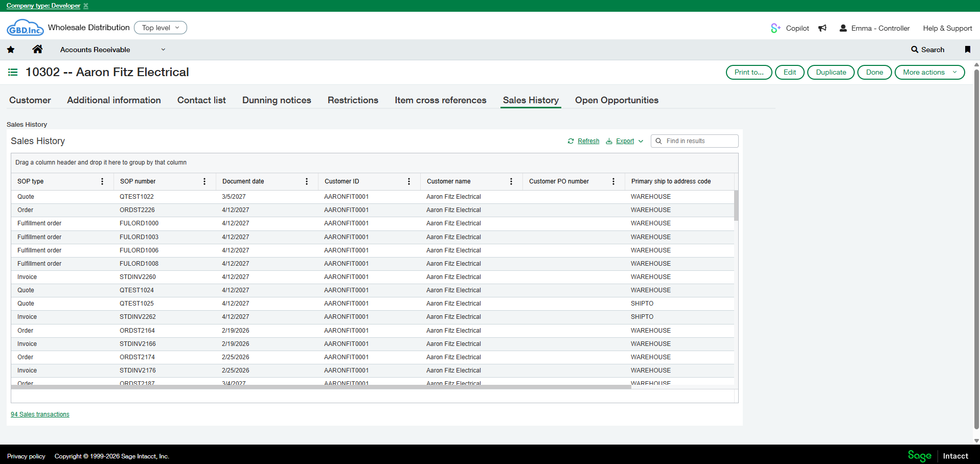The width and height of the screenshot is (980, 464).
Task: Go to the home icon
Action: 37,50
